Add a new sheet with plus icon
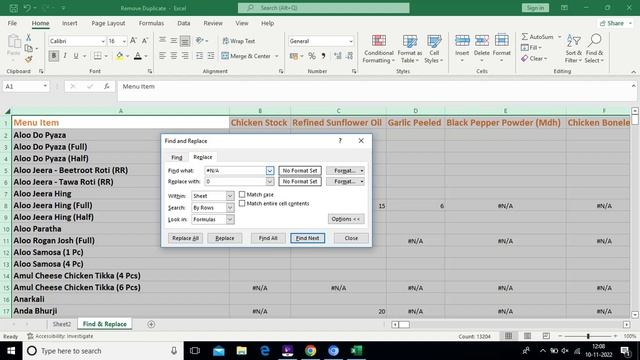This screenshot has width=640, height=360. point(151,324)
